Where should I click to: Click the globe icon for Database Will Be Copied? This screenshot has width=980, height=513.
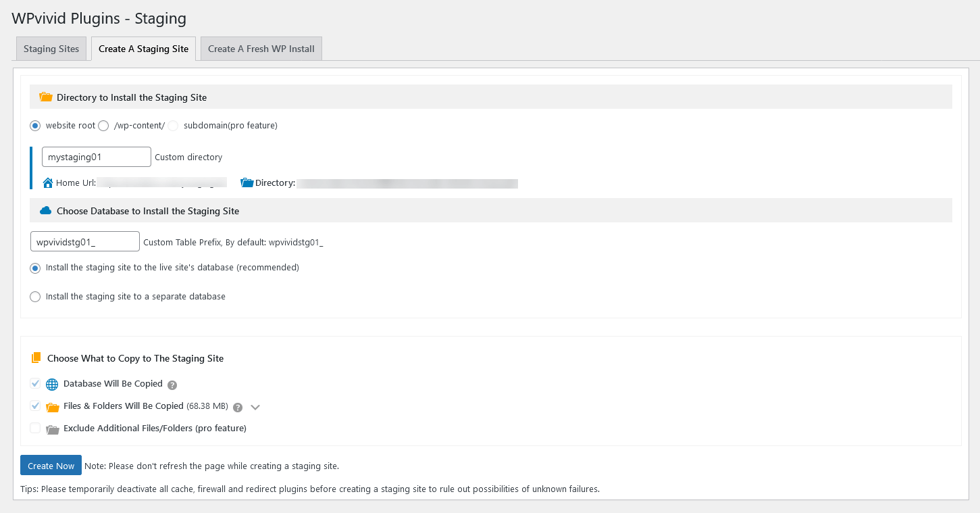(52, 385)
